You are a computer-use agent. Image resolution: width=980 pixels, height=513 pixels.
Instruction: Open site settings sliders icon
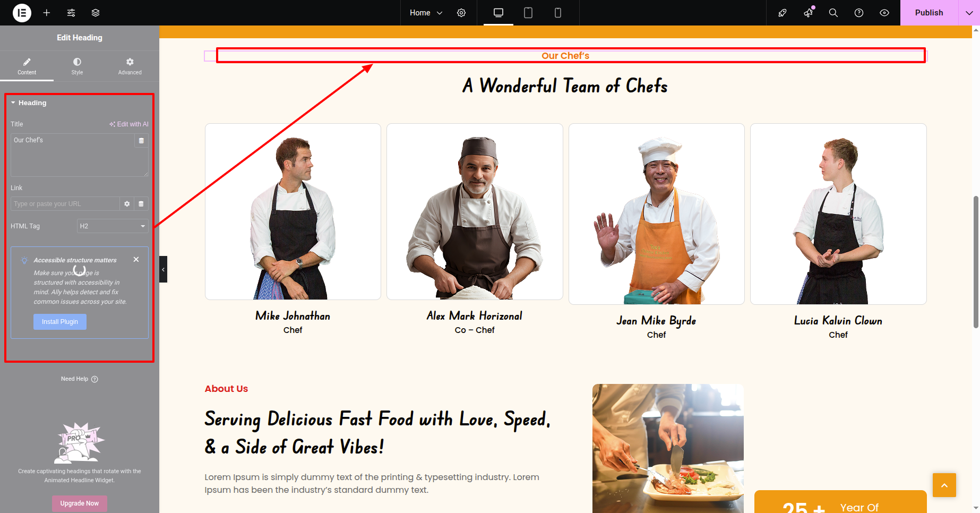(x=71, y=13)
